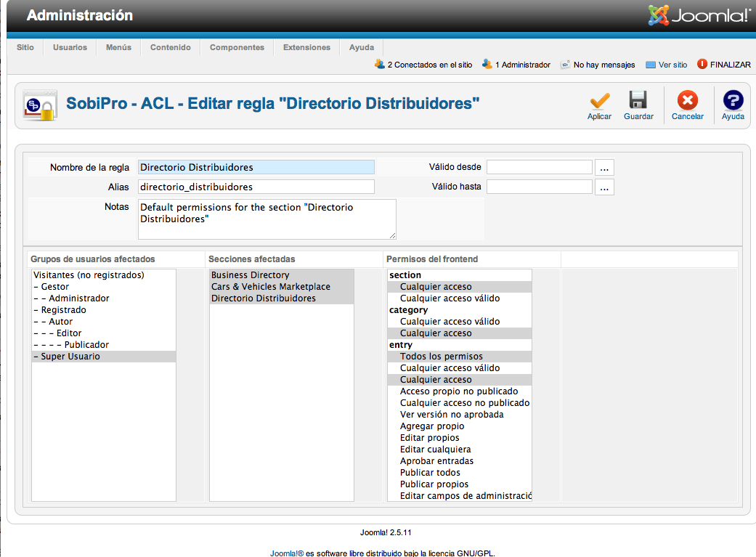
Task: Select Acceso propio no publicado permission
Action: [460, 391]
